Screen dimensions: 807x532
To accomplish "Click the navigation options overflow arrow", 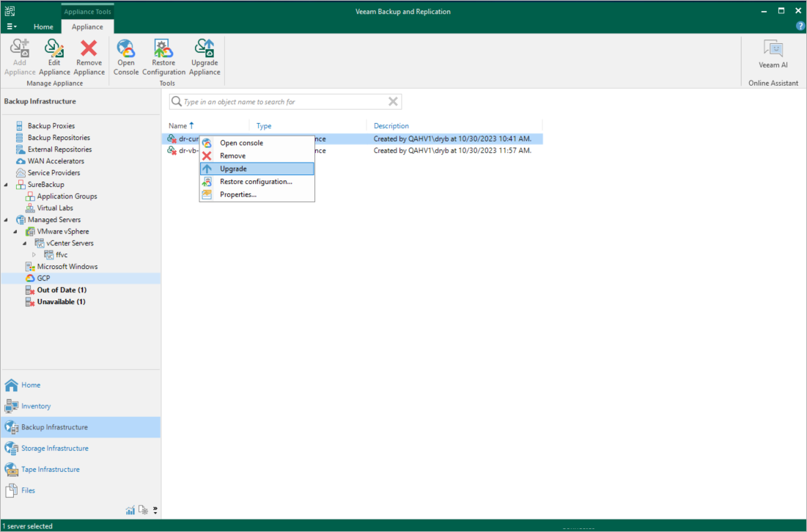I will [x=155, y=511].
